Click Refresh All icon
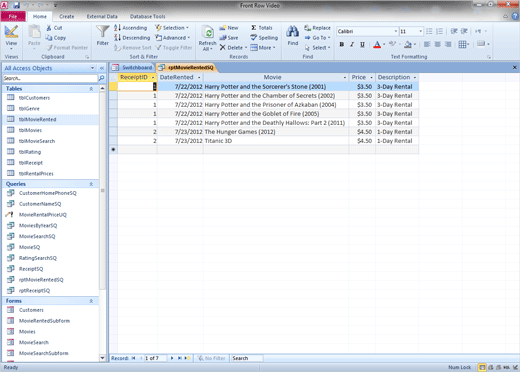 (x=207, y=33)
